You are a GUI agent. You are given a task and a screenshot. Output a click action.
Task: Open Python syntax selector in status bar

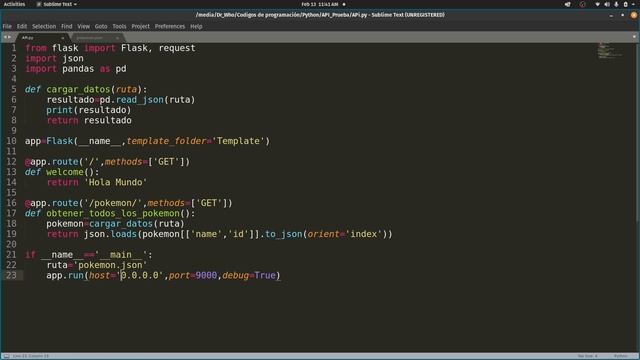[621, 356]
